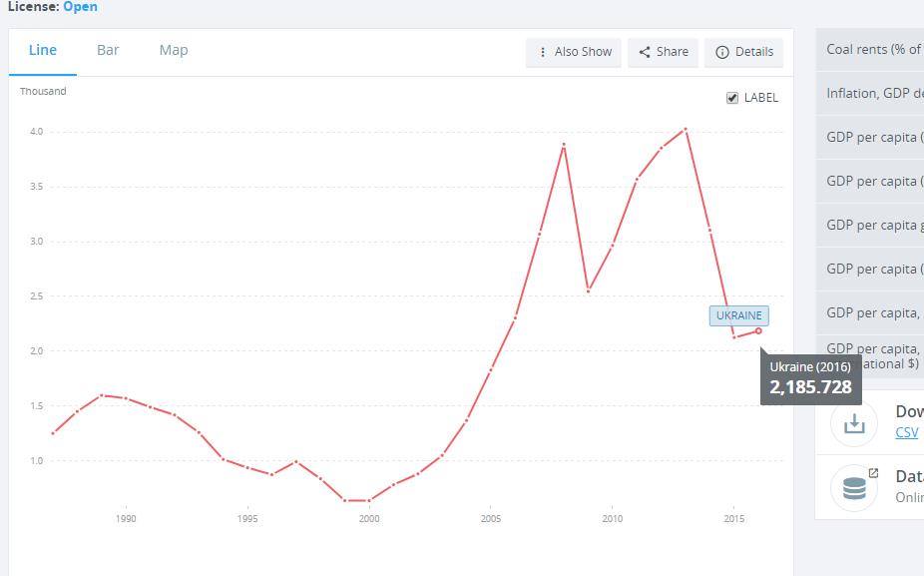Click the three-dot icon on Also Show
This screenshot has width=924, height=576.
coord(543,52)
